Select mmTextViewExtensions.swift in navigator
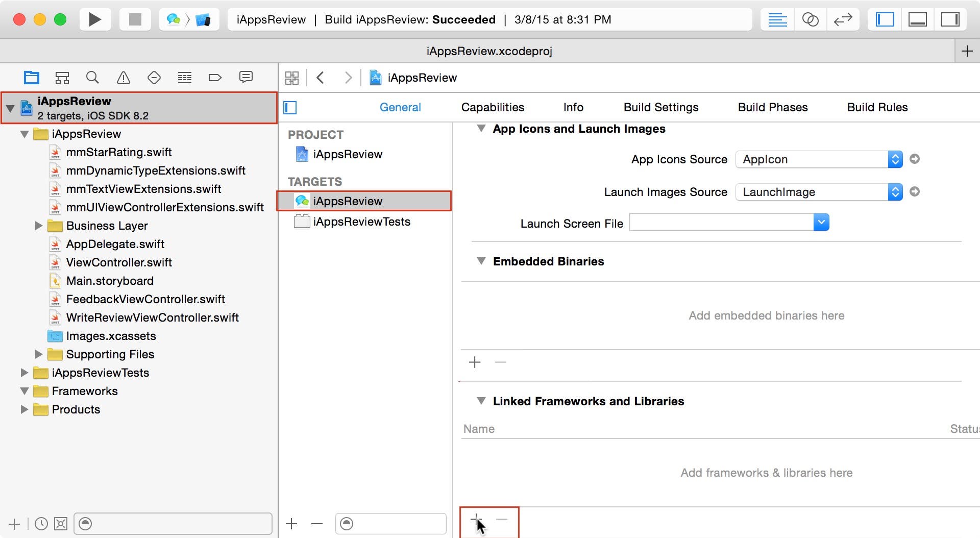This screenshot has width=980, height=538. [x=143, y=189]
